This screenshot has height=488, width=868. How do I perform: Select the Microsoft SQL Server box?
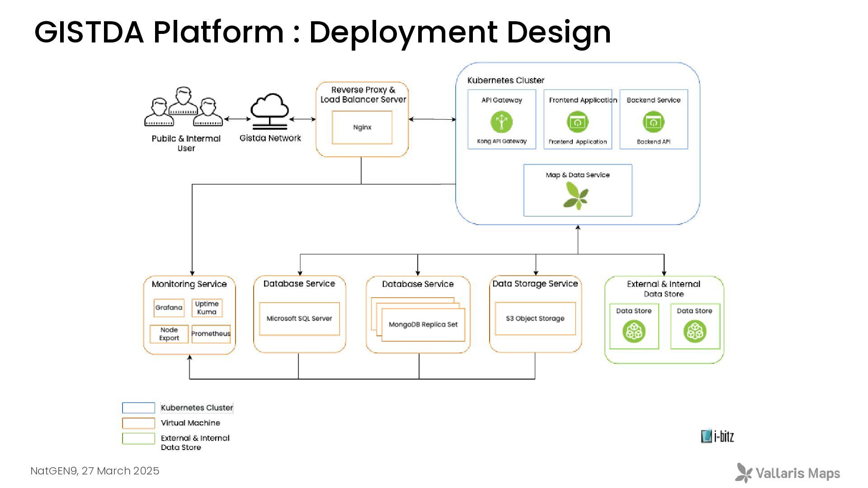click(299, 319)
